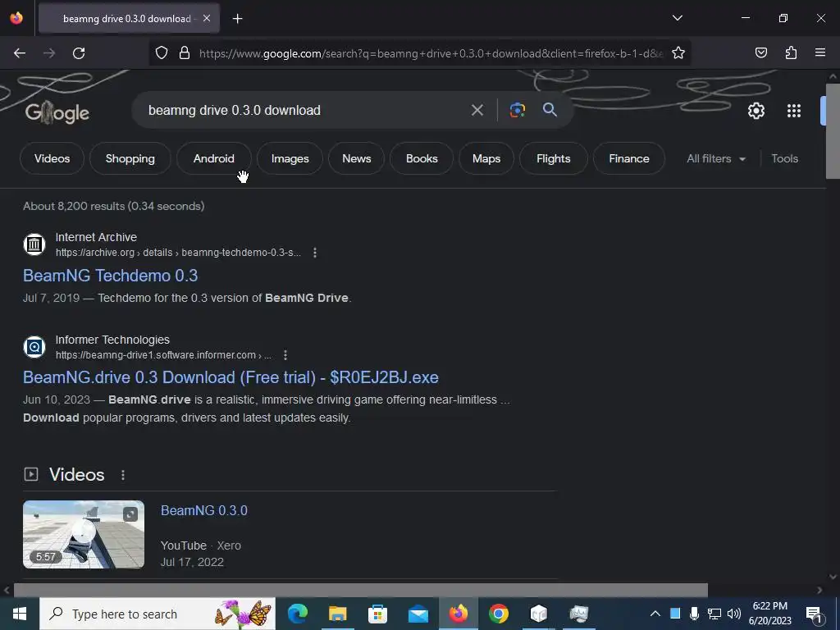Open the BeamNG Techdemo 0.3 result
840x630 pixels.
[x=111, y=276]
